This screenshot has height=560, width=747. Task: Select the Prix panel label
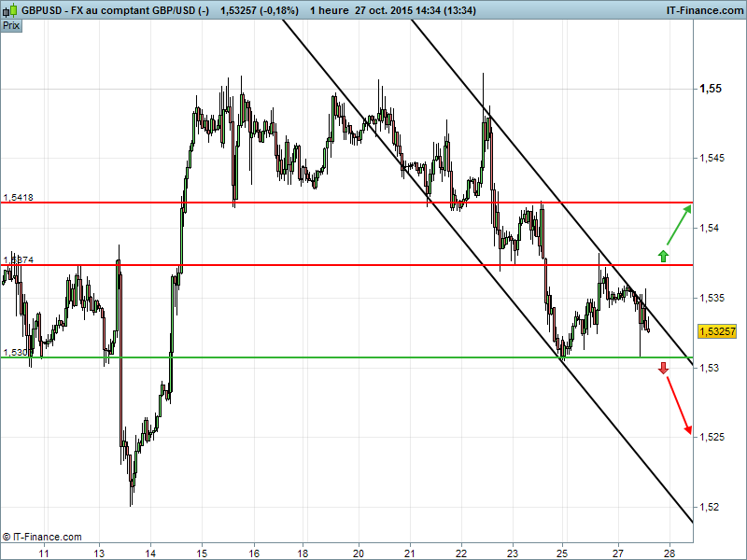pos(11,25)
